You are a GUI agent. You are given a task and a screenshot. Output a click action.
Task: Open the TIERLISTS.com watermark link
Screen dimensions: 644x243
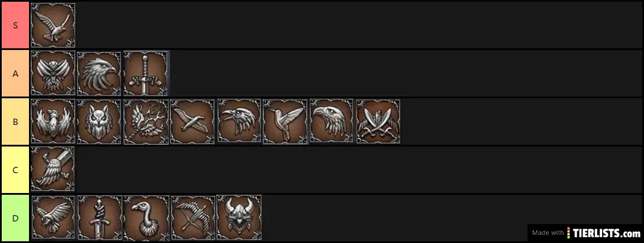585,233
